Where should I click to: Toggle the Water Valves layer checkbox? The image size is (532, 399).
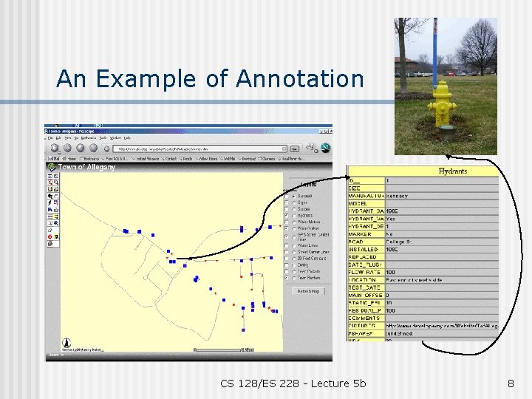coord(287,228)
